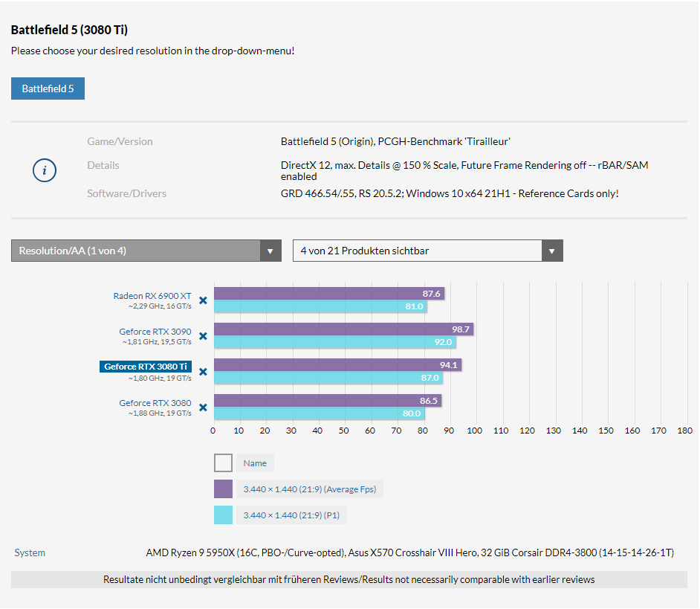The image size is (700, 609).
Task: Click the Software/Drivers label
Action: pyautogui.click(x=126, y=193)
